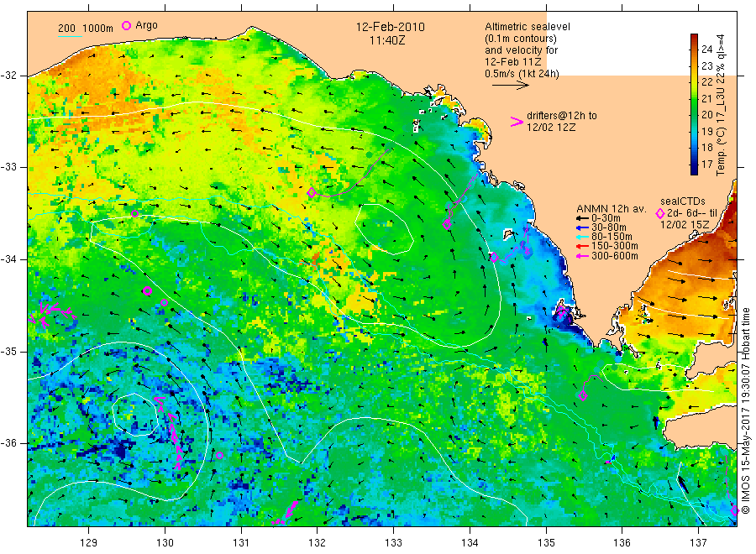Click the '129' longitude axis label
Image resolution: width=756 pixels, height=554 pixels.
pos(89,543)
